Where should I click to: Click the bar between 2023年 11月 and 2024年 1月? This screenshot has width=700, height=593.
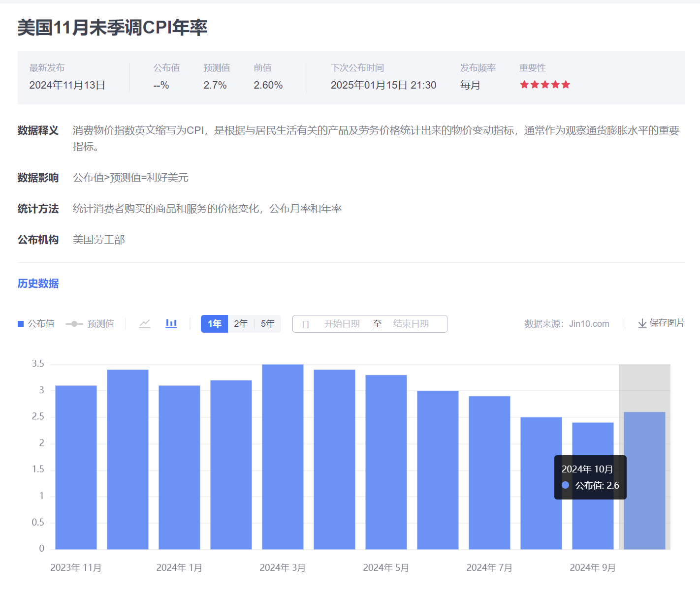pos(127,460)
